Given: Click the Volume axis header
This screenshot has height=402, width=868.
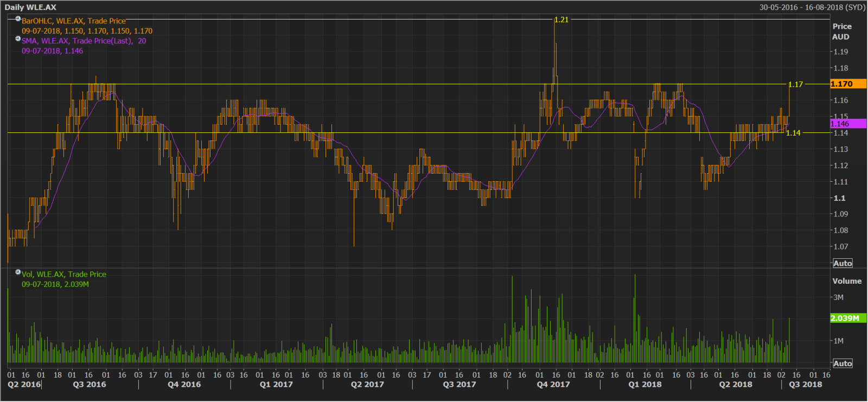Looking at the screenshot, I should pyautogui.click(x=847, y=281).
